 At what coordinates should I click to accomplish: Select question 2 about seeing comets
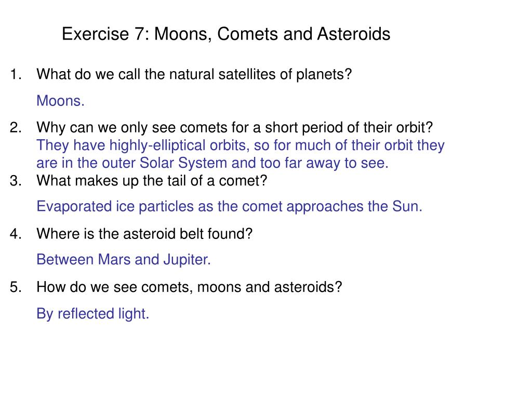(x=234, y=128)
